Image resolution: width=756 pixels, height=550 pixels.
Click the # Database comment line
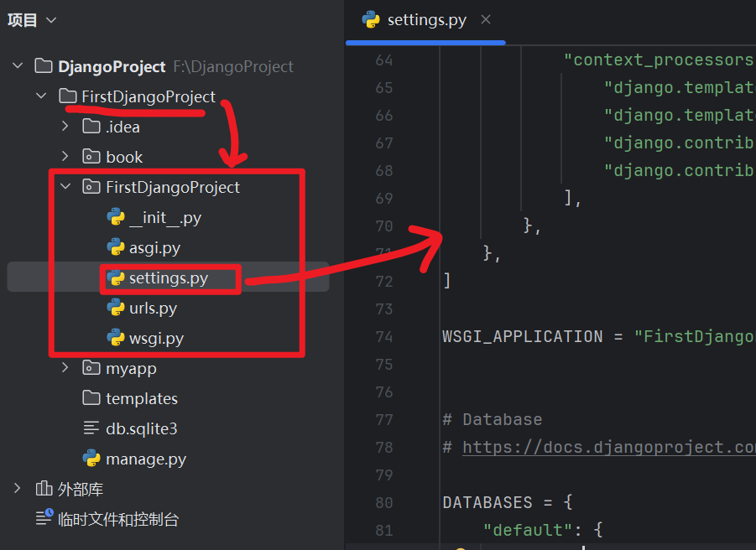pyautogui.click(x=493, y=419)
